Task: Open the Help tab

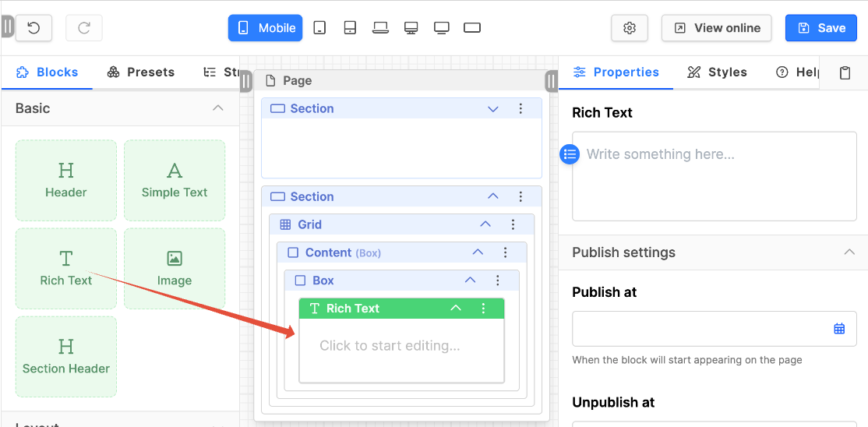Action: pos(797,72)
